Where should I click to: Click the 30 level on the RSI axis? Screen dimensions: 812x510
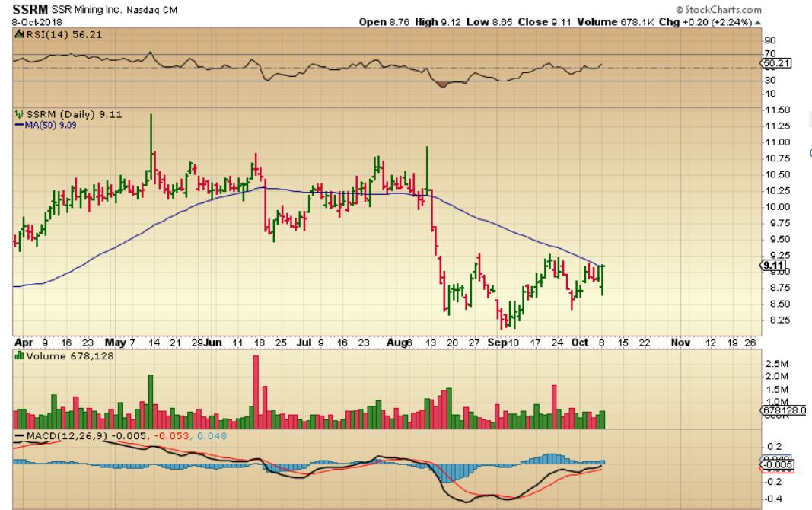click(x=770, y=80)
